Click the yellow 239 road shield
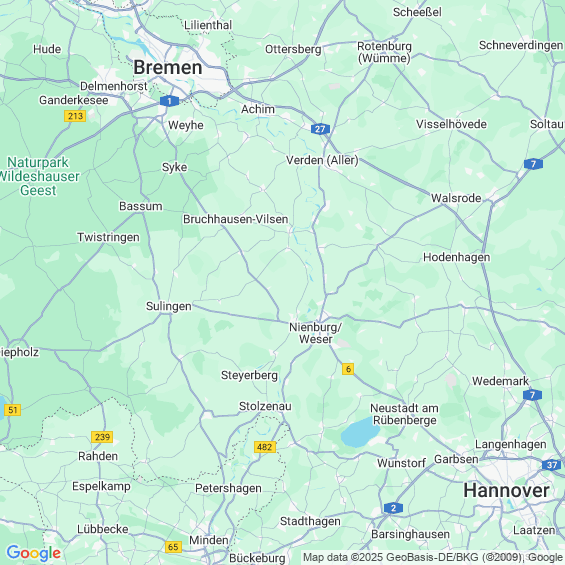The width and height of the screenshot is (565, 565). point(102,437)
